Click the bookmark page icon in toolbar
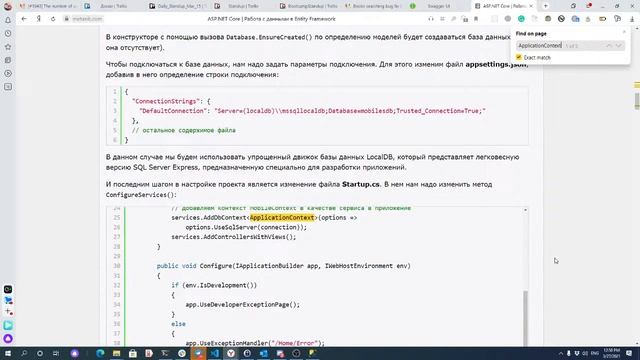Viewport: 640px width, 360px height. 476,19
